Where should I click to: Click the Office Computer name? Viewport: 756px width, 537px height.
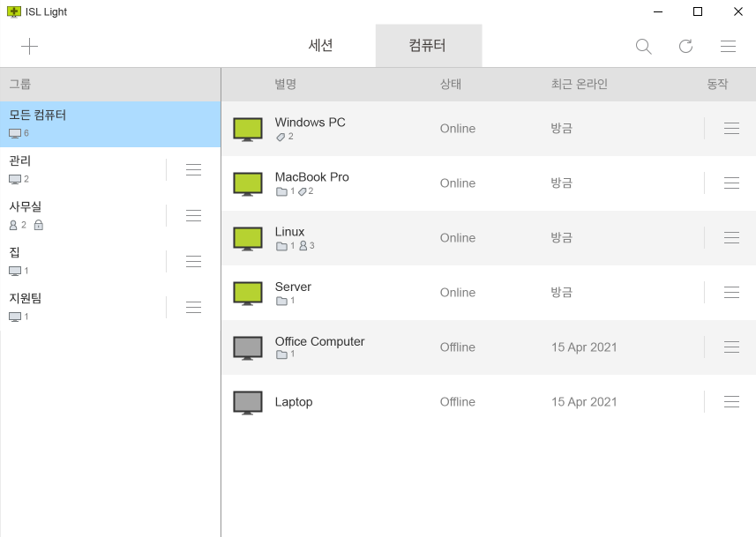point(319,341)
